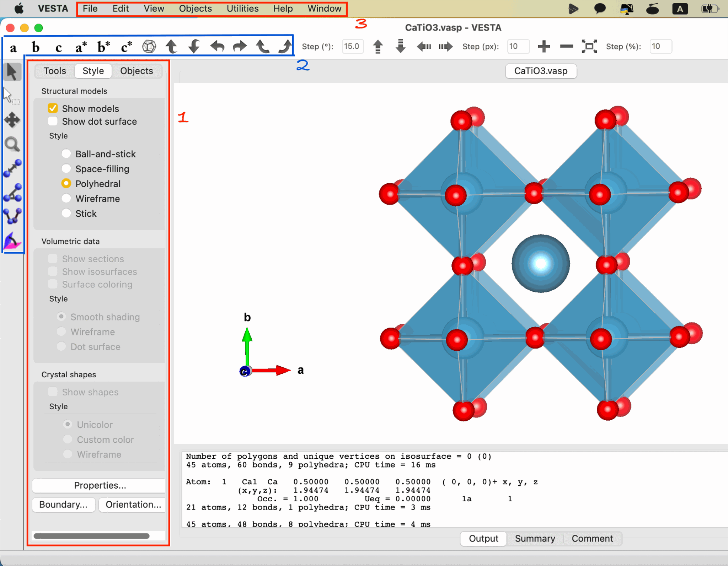Open the Window menu
The height and width of the screenshot is (566, 728).
click(325, 9)
